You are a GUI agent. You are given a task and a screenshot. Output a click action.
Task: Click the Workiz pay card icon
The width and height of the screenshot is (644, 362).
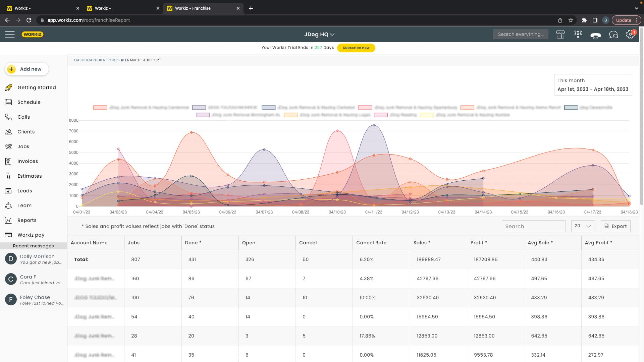tap(8, 235)
